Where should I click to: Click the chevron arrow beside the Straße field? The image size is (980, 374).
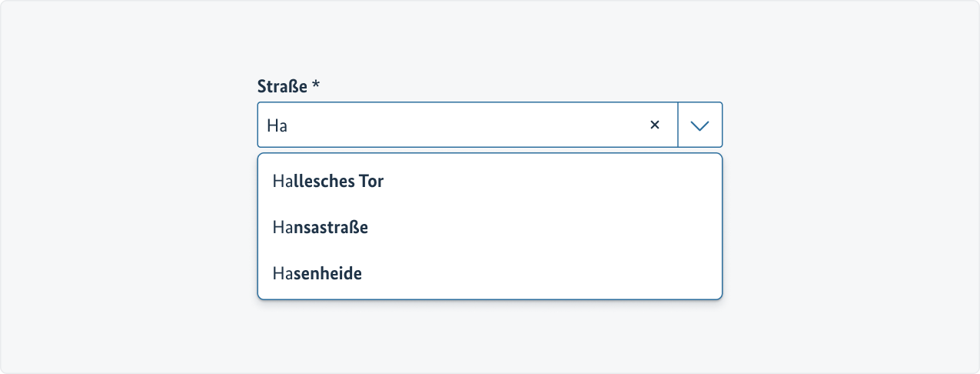[699, 125]
